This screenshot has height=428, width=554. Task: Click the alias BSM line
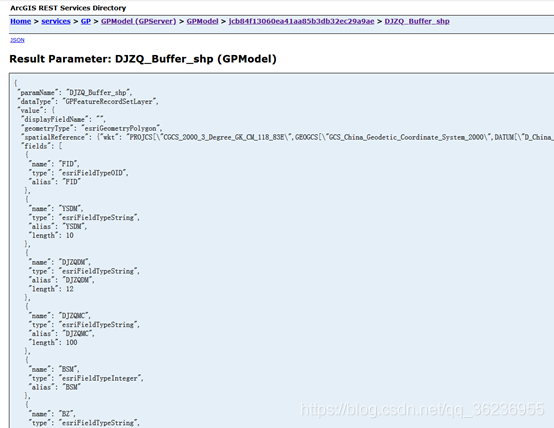point(55,387)
